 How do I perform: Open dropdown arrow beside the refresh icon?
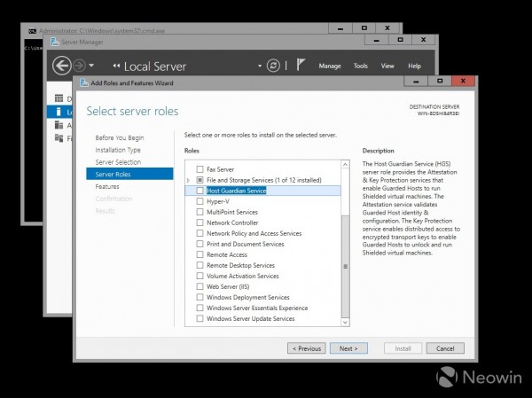pos(260,66)
